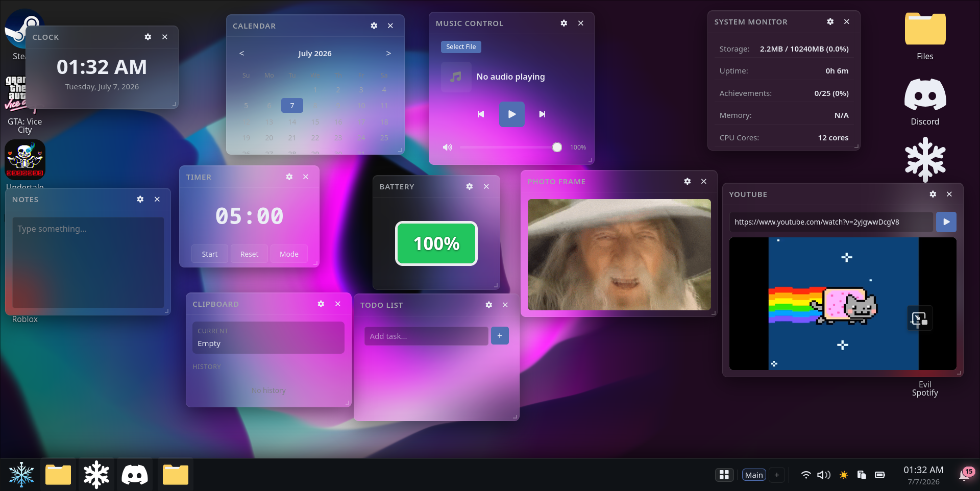Load the YouTube URL with play button
Viewport: 980px width, 491px height.
[x=946, y=222]
